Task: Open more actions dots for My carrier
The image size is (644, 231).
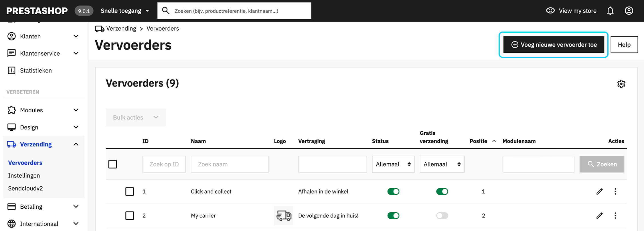Action: tap(615, 216)
